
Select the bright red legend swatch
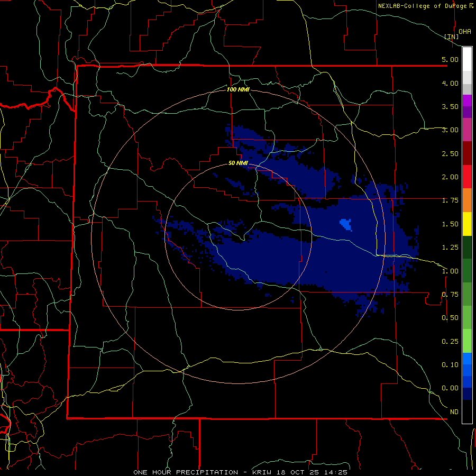point(467,177)
